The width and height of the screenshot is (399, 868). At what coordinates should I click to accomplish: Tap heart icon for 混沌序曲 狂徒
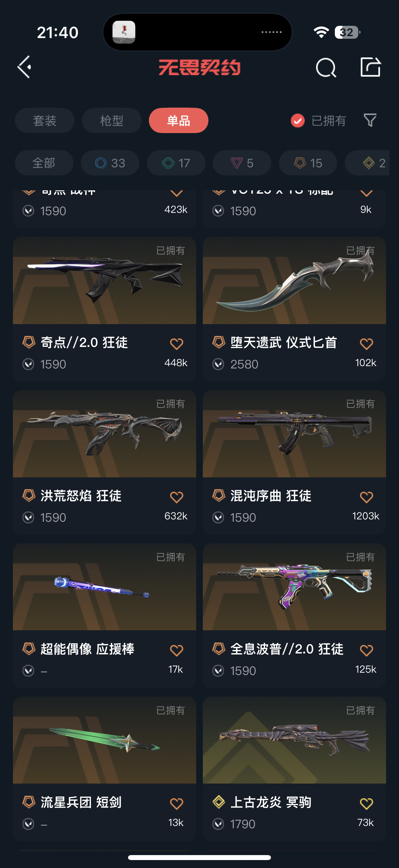(x=366, y=497)
